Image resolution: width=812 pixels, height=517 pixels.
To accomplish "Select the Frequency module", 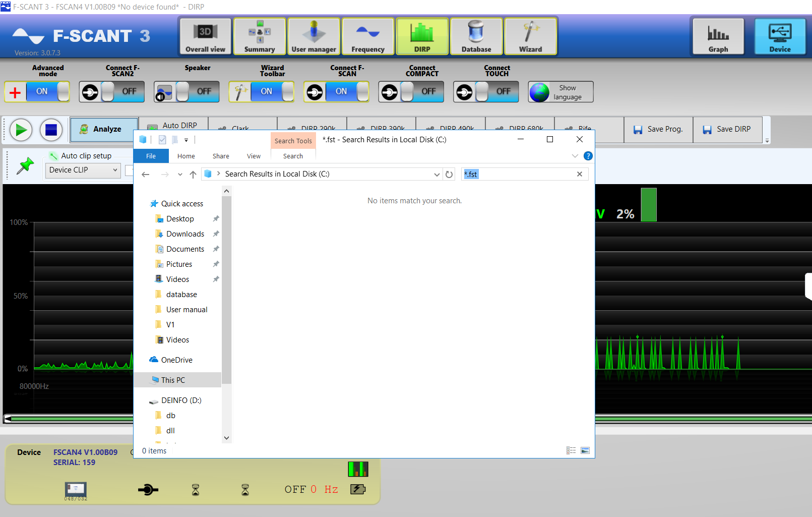I will [x=367, y=36].
